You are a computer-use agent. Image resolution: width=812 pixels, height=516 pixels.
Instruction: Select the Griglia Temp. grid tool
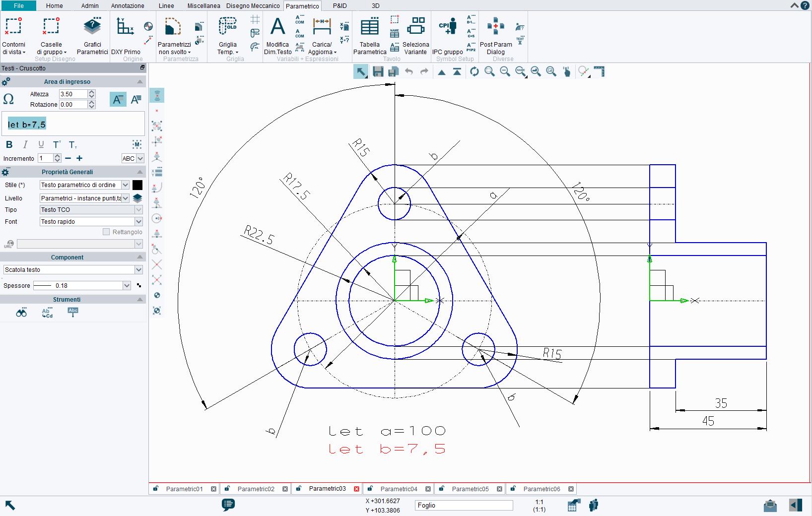point(227,34)
